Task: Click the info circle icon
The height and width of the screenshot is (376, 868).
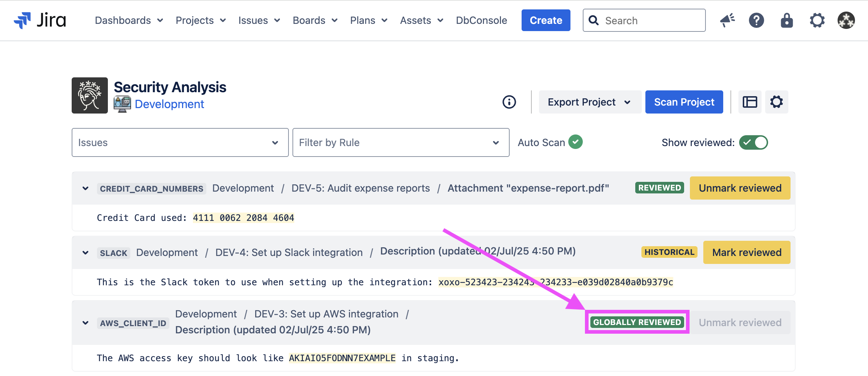Action: click(509, 102)
